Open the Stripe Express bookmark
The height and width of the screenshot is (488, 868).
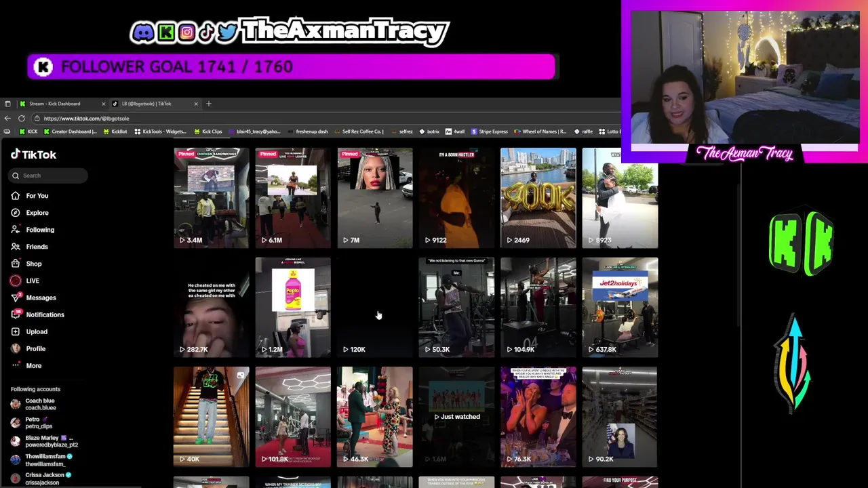489,131
